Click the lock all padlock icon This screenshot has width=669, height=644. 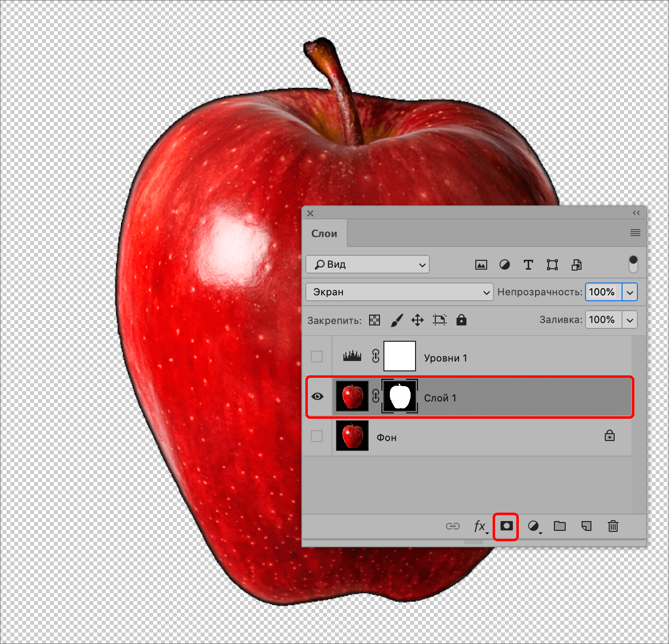coord(461,320)
